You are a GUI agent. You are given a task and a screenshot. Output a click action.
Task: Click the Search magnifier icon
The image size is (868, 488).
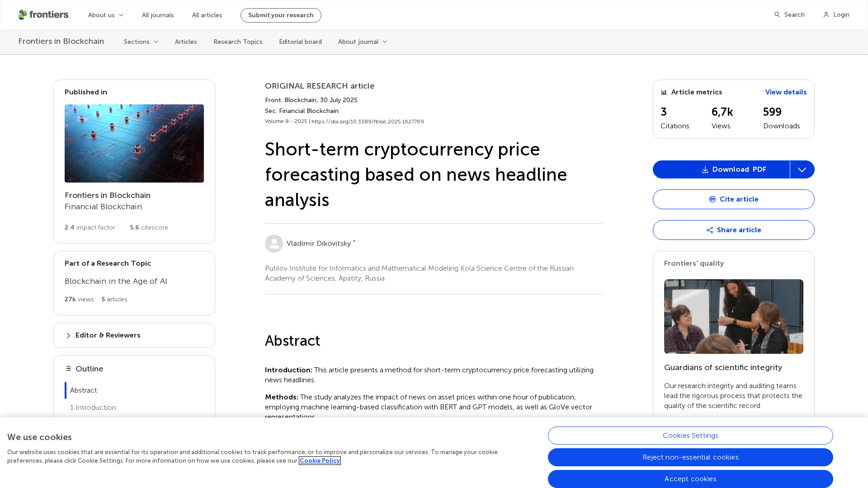(777, 15)
